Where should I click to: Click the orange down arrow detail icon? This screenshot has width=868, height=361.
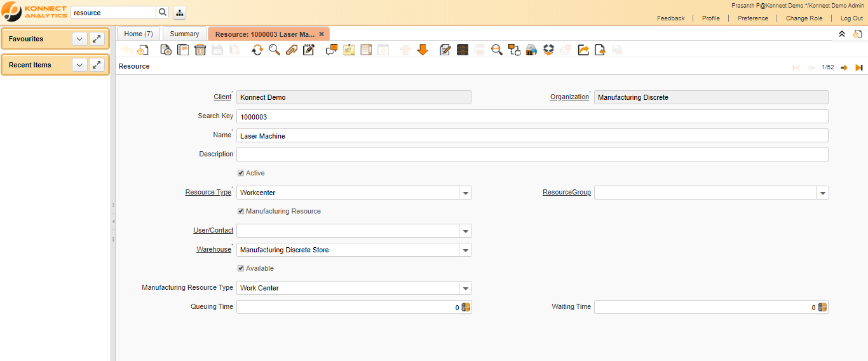pyautogui.click(x=423, y=50)
